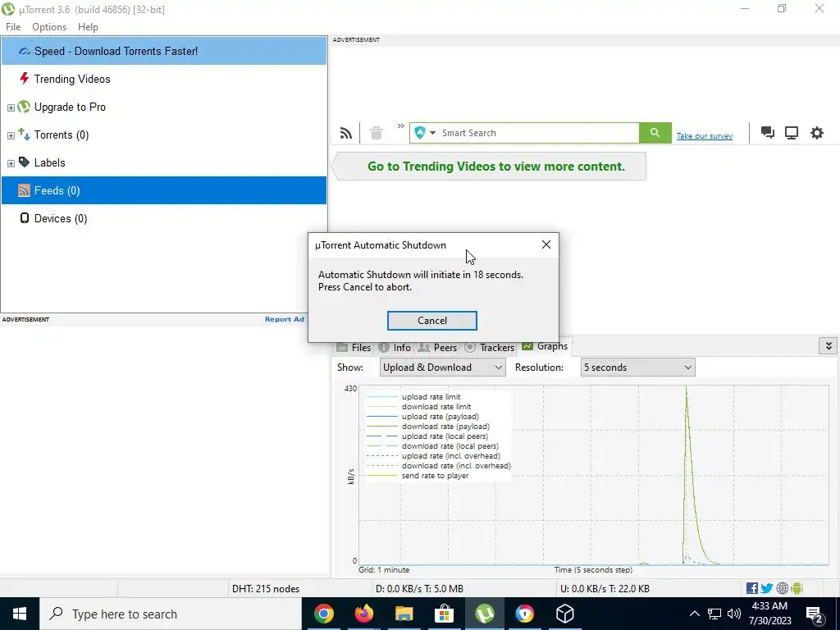
Task: Switch to the Files tab
Action: click(354, 347)
